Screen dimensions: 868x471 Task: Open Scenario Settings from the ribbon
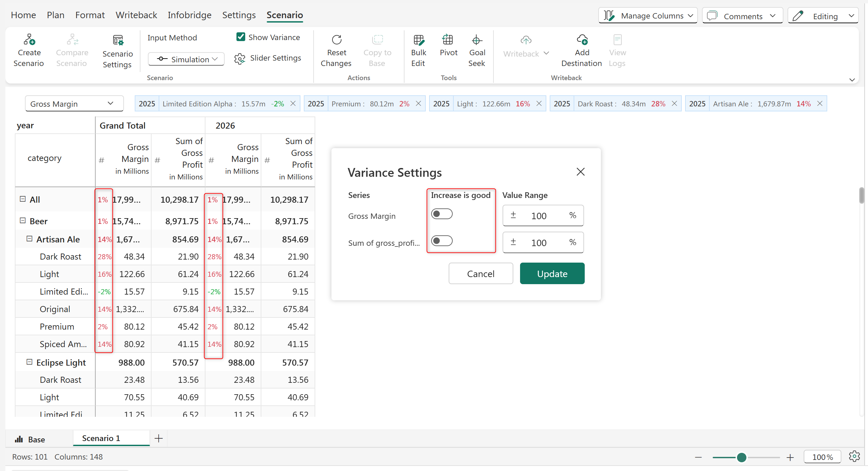[x=118, y=40]
